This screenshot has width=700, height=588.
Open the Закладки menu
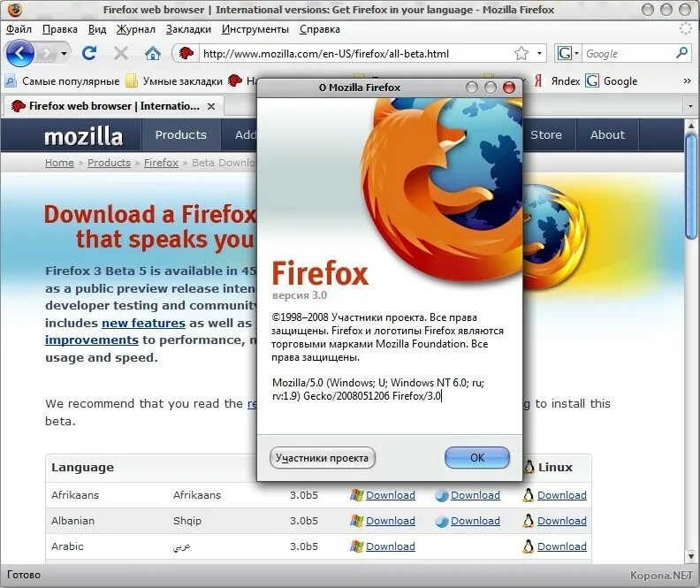click(x=188, y=29)
